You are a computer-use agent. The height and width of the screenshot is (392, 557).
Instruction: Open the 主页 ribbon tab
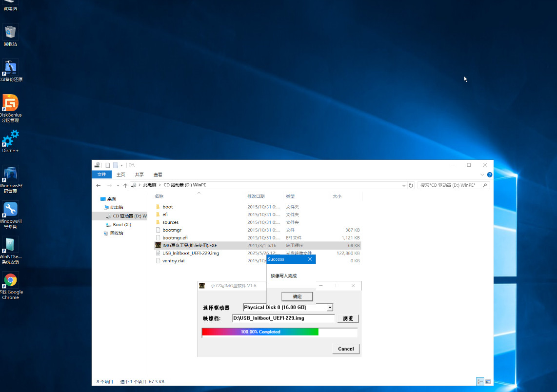121,175
